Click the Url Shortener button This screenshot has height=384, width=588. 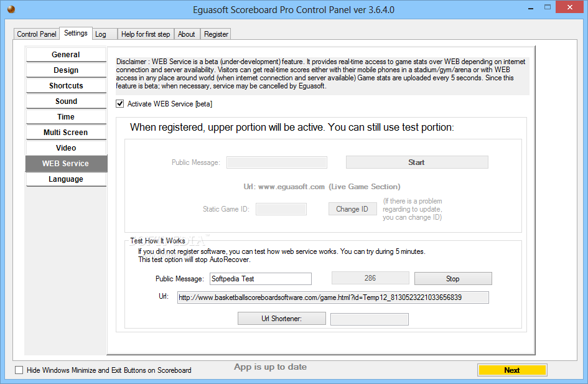(x=282, y=319)
